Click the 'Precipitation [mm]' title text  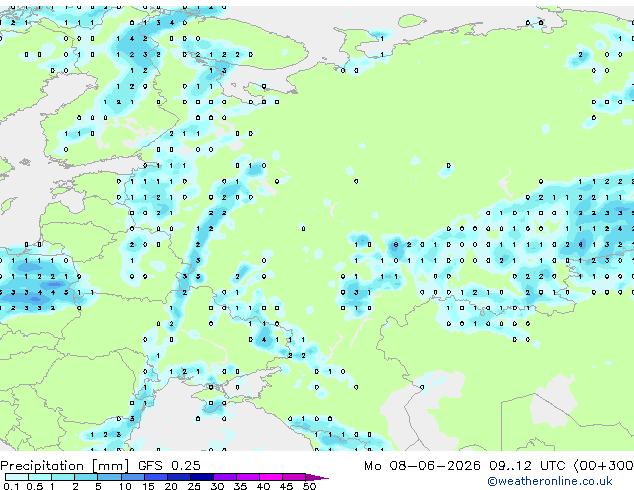[65, 466]
